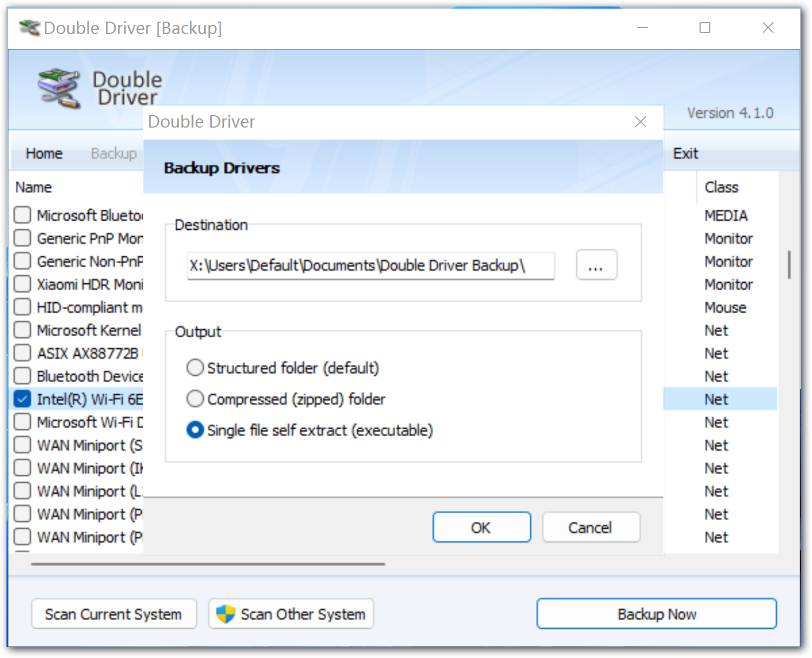Check the WAN Miniport (L checkbox

[x=22, y=491]
